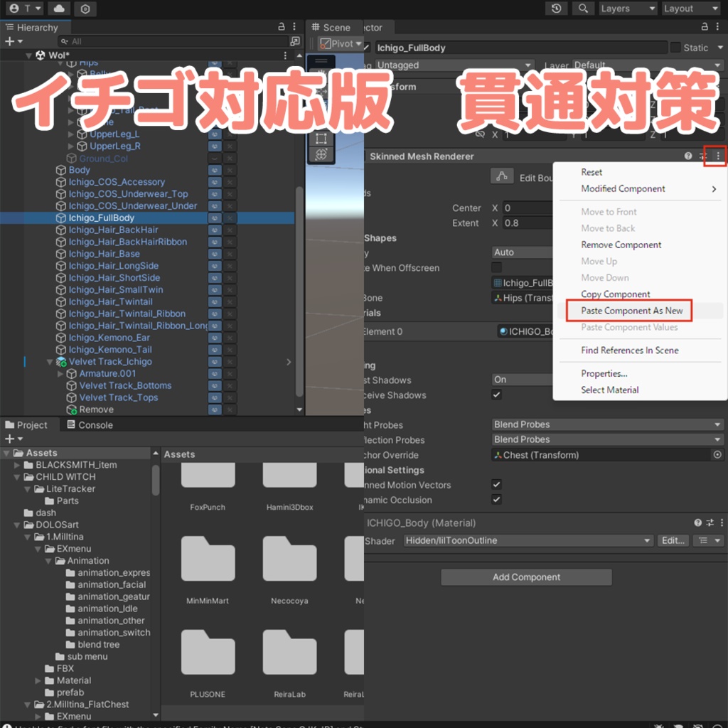728x728 pixels.
Task: Open the cloud services icon
Action: 59,9
